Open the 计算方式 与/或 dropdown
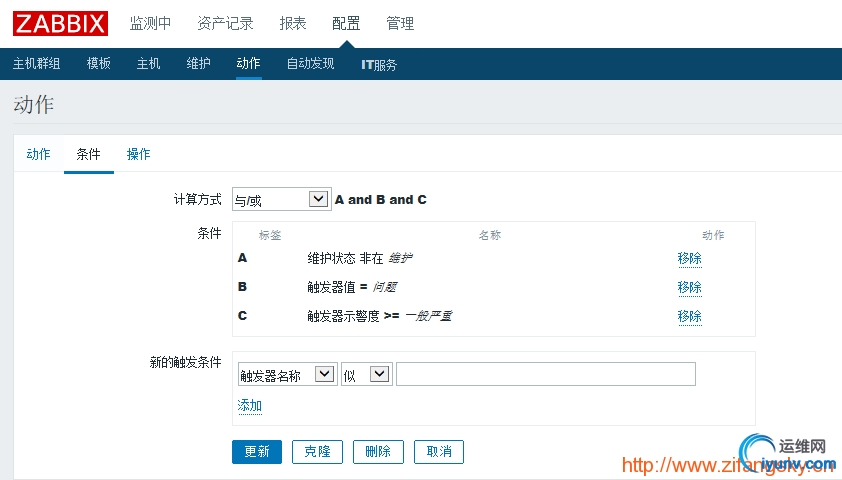This screenshot has height=480, width=842. tap(281, 199)
